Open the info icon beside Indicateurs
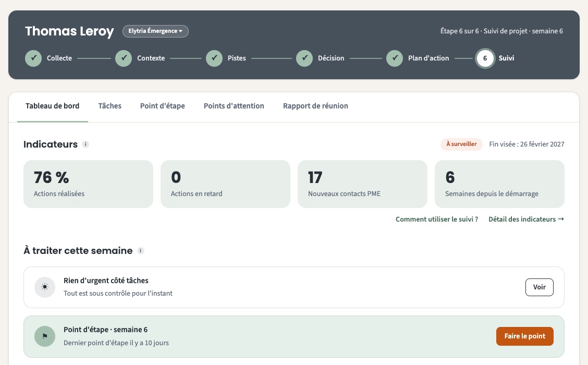This screenshot has height=365, width=588. point(85,144)
